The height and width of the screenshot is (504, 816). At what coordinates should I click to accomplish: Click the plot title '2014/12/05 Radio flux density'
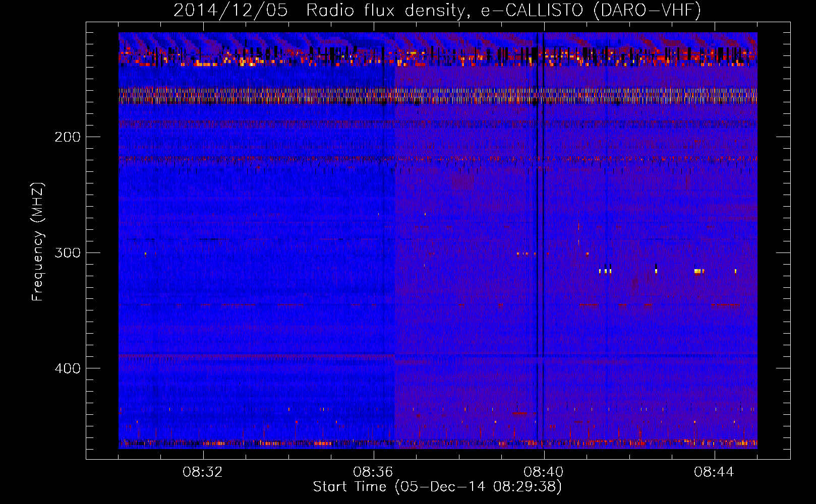point(437,11)
